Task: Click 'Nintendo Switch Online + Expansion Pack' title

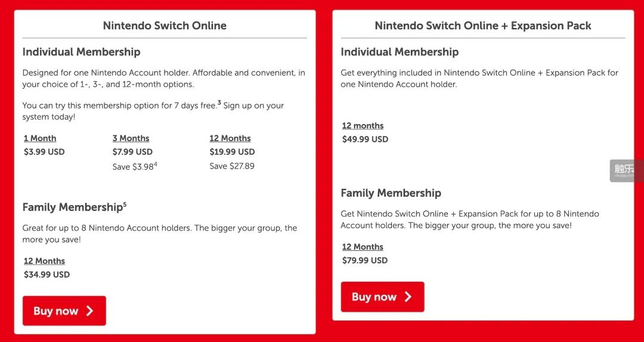Action: [483, 26]
